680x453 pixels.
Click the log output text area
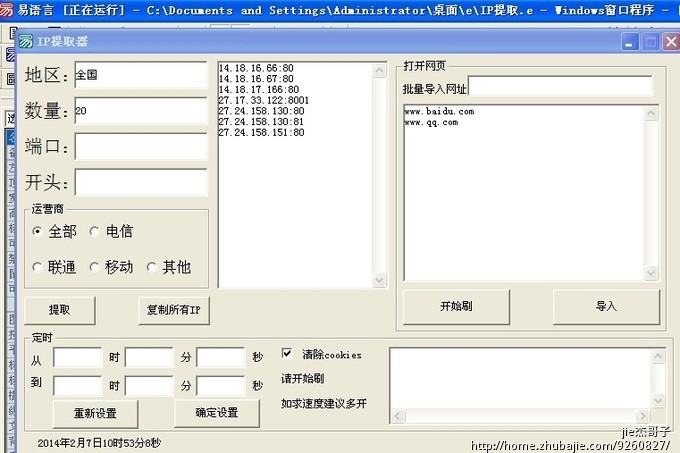point(520,379)
